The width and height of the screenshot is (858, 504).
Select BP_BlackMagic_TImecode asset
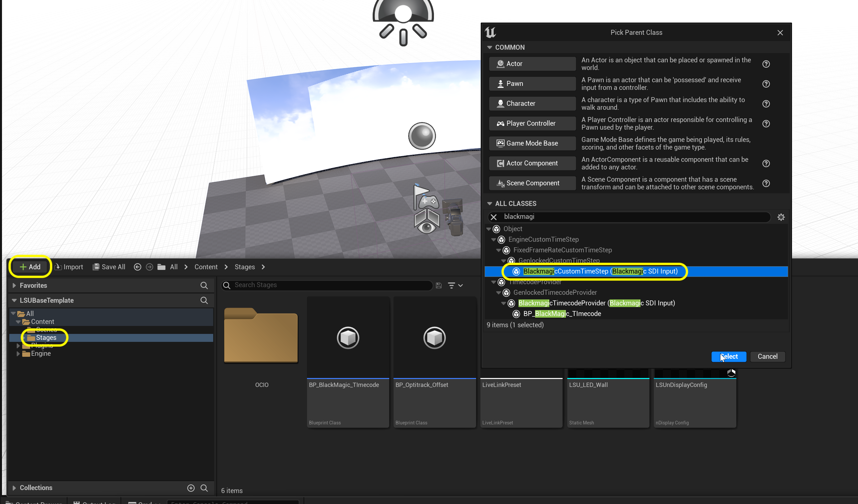tap(348, 362)
